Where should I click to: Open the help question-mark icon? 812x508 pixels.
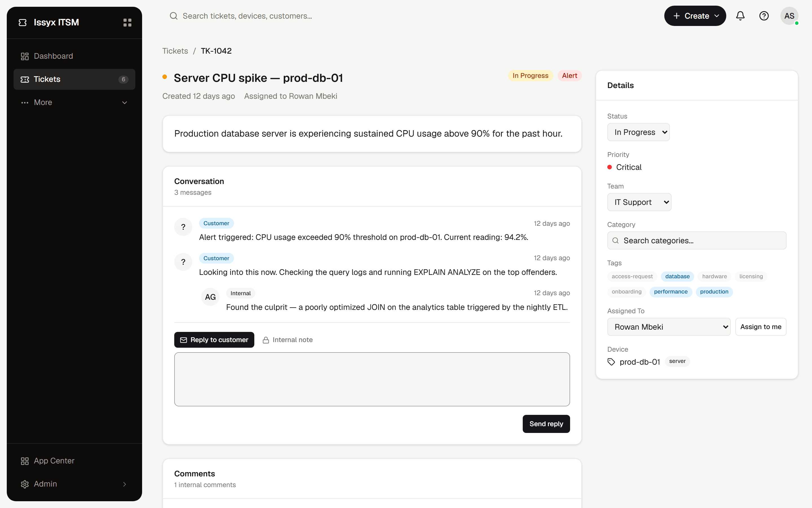764,16
